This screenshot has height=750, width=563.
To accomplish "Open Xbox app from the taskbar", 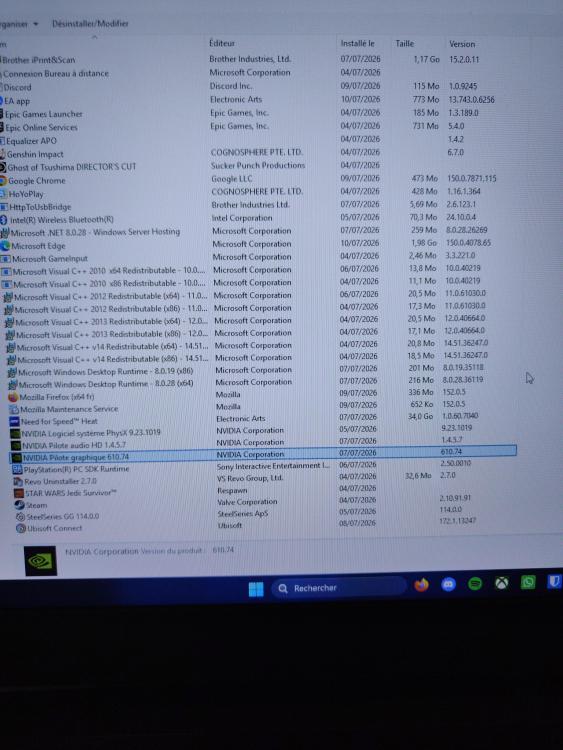I will coord(501,583).
